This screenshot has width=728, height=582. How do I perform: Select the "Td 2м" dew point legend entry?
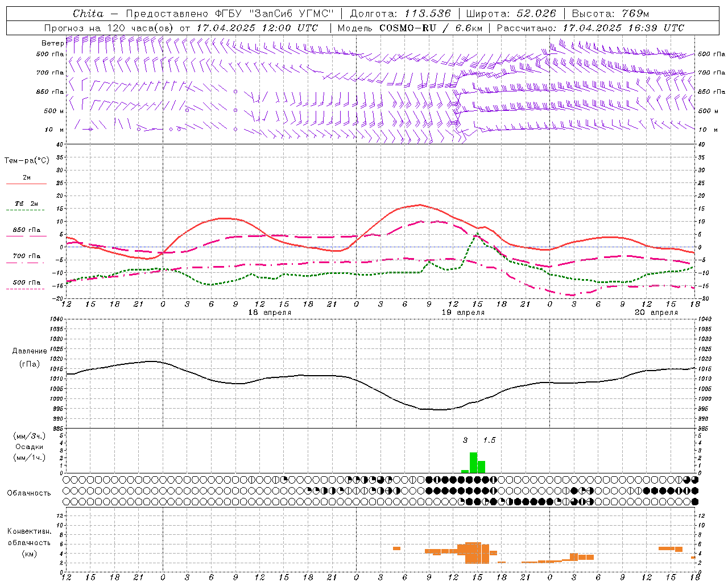pos(27,203)
